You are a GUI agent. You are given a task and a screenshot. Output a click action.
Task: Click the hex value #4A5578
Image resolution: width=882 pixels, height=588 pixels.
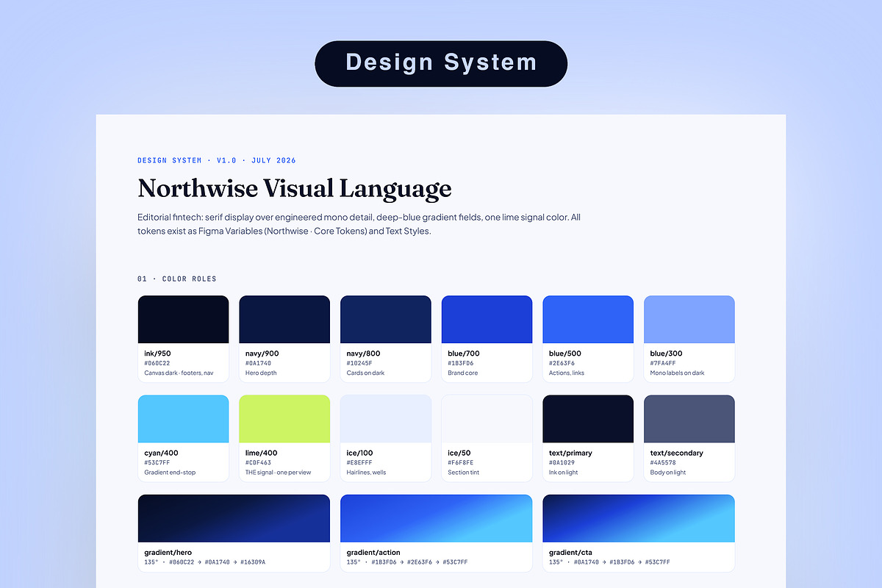coord(663,462)
